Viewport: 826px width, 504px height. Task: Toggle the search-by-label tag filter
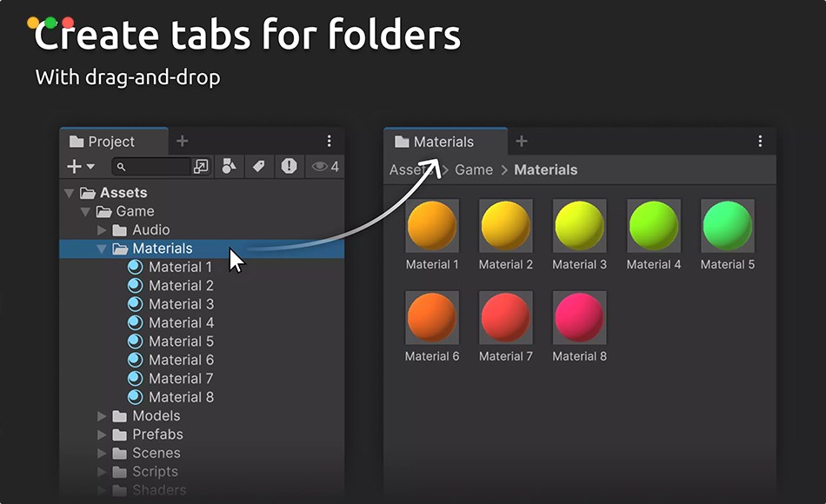point(259,166)
